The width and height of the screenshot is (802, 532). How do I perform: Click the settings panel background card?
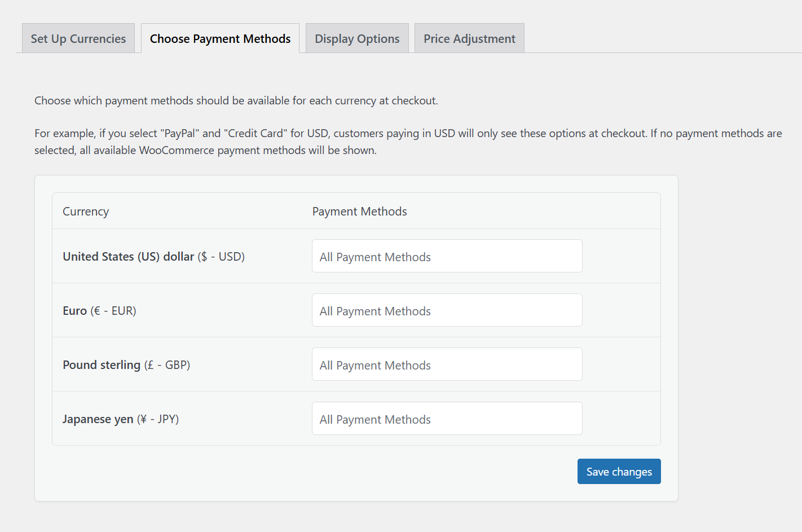(x=356, y=485)
